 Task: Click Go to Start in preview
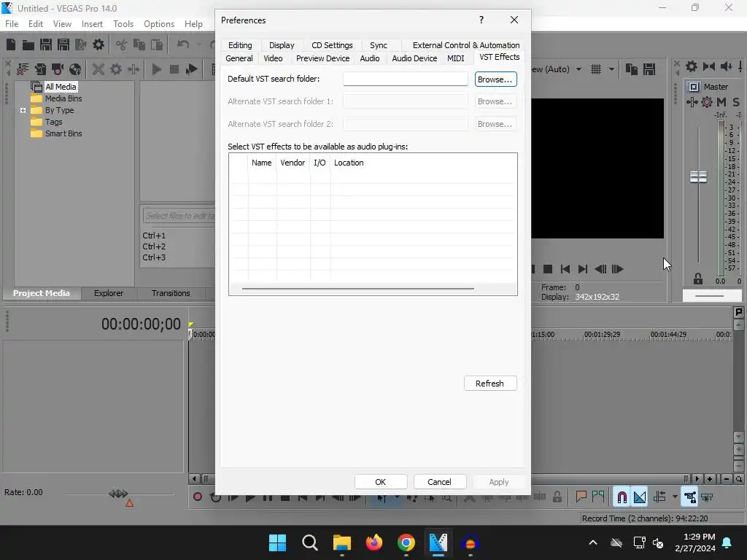point(565,269)
